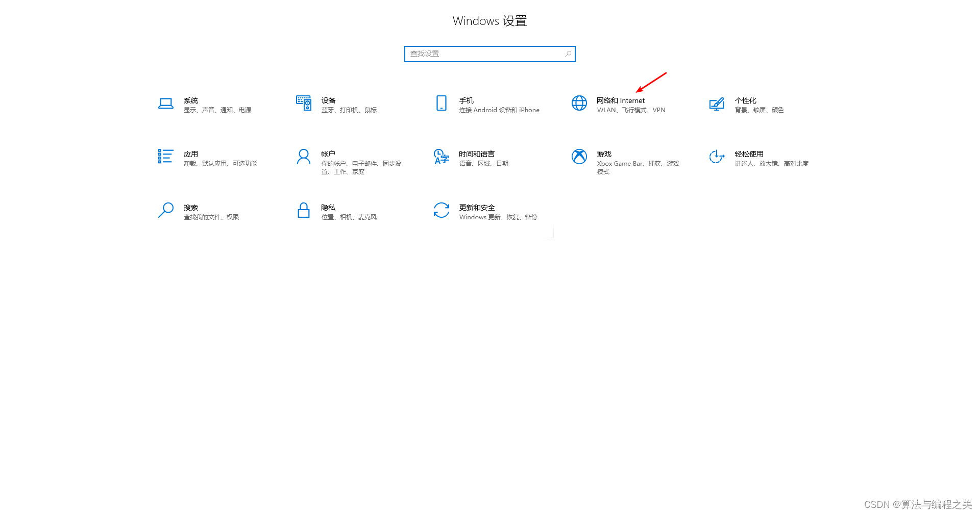Click the WLAN、飞行模式、VPN description
Image resolution: width=980 pixels, height=514 pixels.
[x=631, y=110]
